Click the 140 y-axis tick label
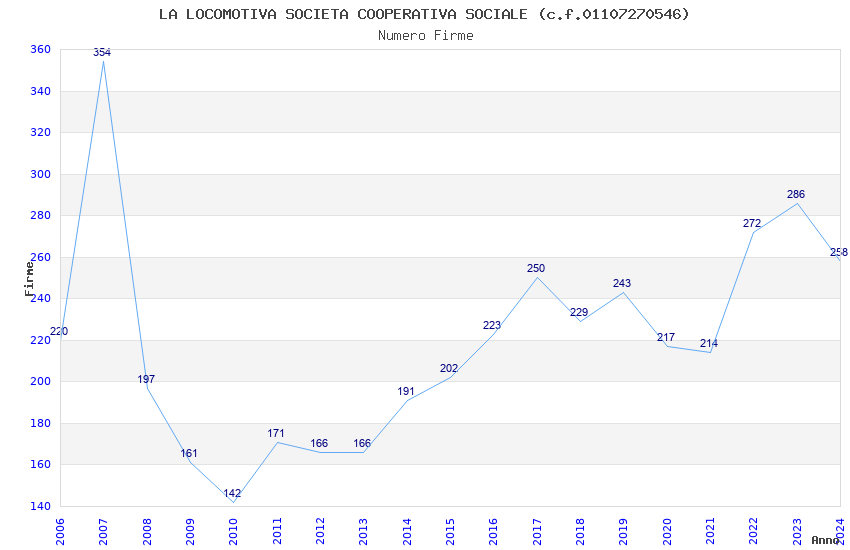The width and height of the screenshot is (850, 550). 41,506
